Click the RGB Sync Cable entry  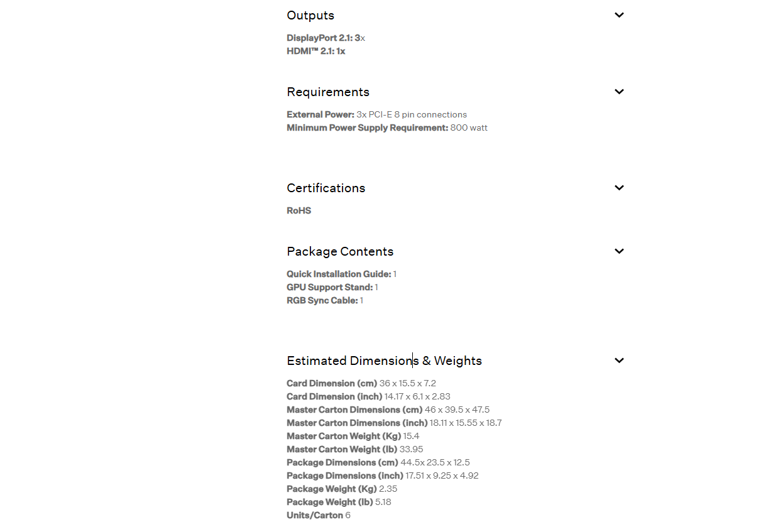pyautogui.click(x=324, y=301)
